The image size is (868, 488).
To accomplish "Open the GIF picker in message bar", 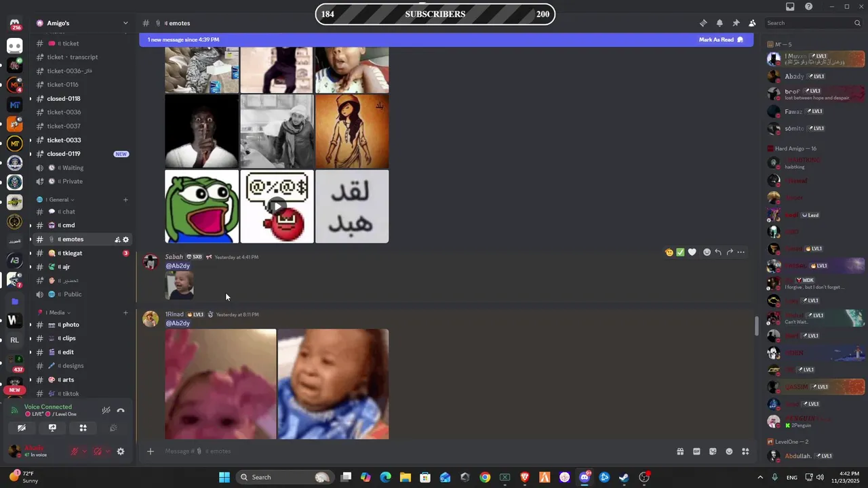I will tap(696, 451).
